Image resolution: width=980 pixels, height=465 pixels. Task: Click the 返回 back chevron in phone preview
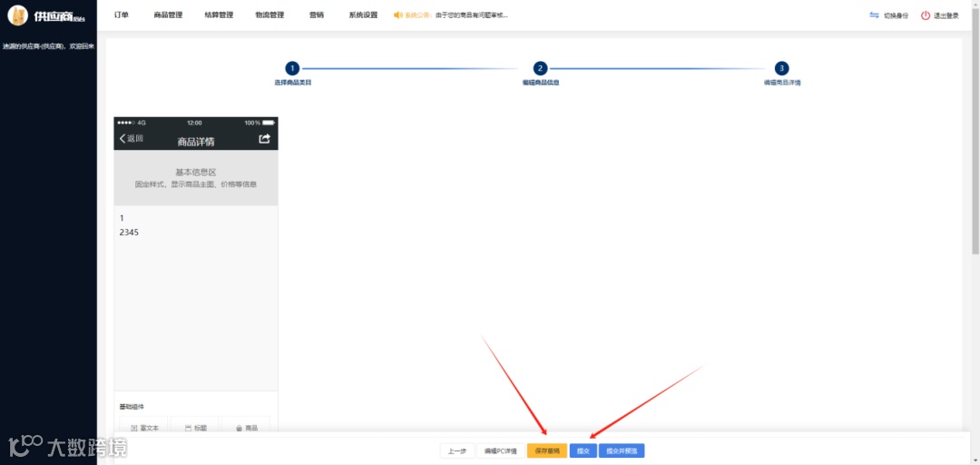click(x=122, y=138)
